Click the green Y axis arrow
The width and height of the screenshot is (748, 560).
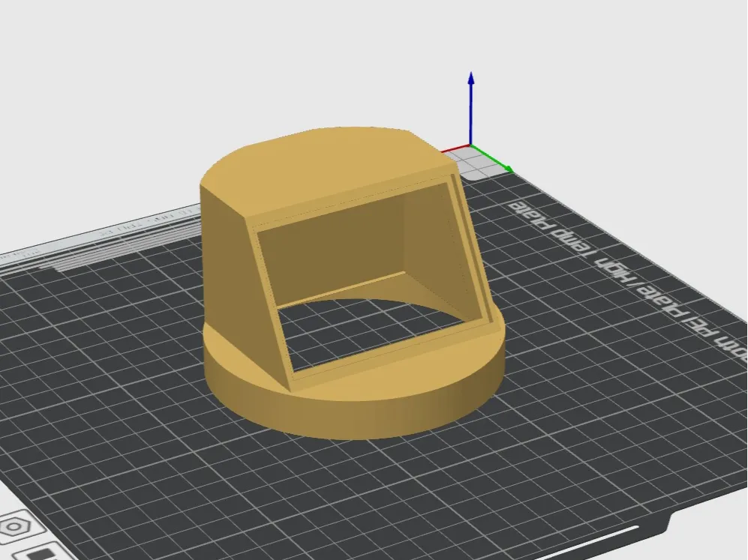point(492,158)
